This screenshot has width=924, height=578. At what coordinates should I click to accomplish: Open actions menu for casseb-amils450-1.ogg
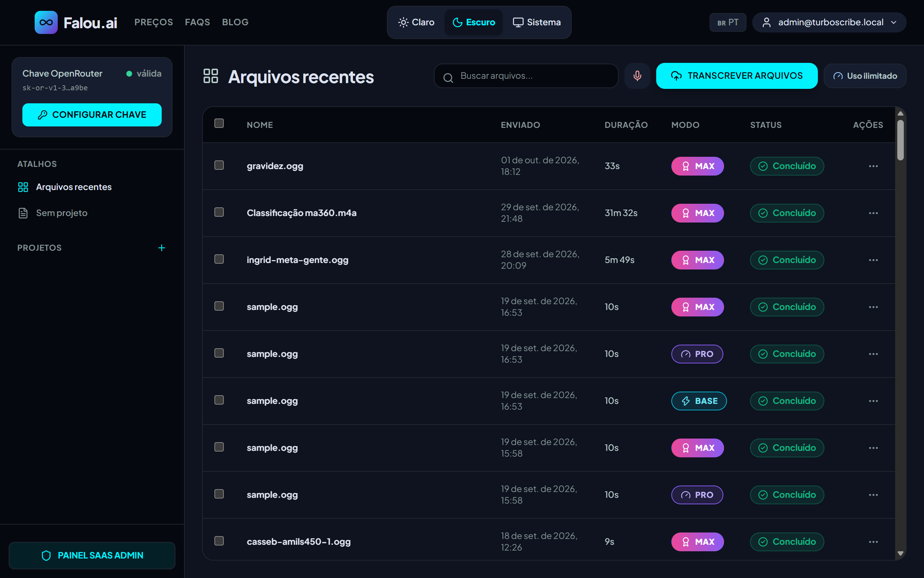click(873, 542)
